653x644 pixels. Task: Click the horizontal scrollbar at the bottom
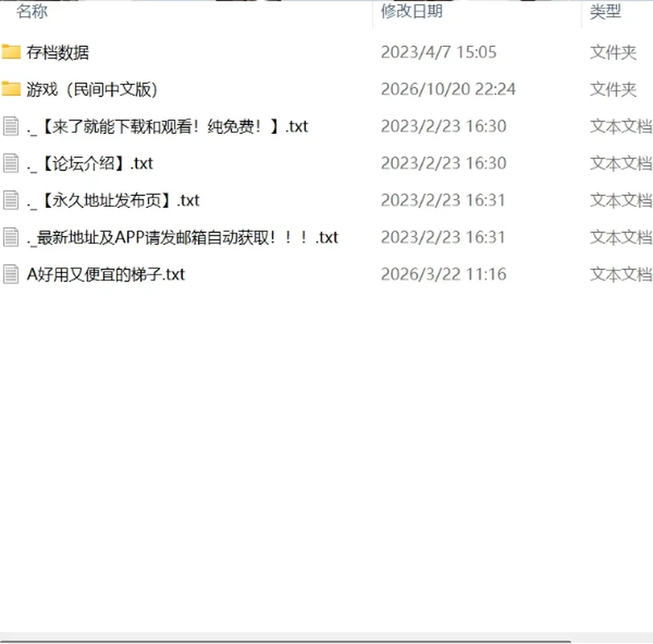tap(286, 641)
